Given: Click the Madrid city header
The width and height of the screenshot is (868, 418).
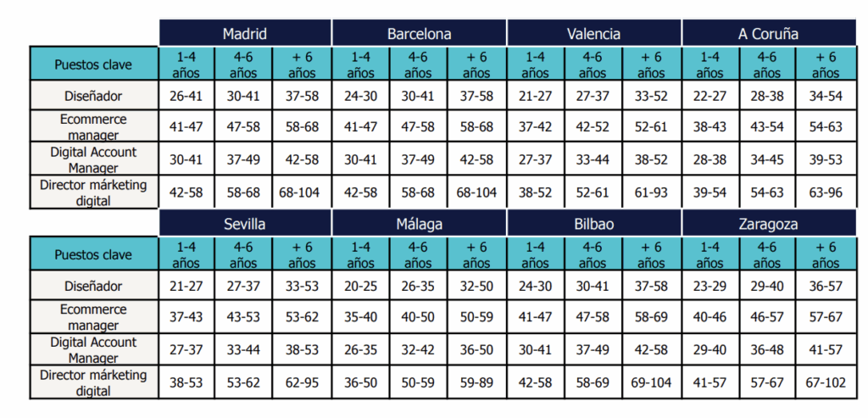Looking at the screenshot, I should tap(245, 35).
